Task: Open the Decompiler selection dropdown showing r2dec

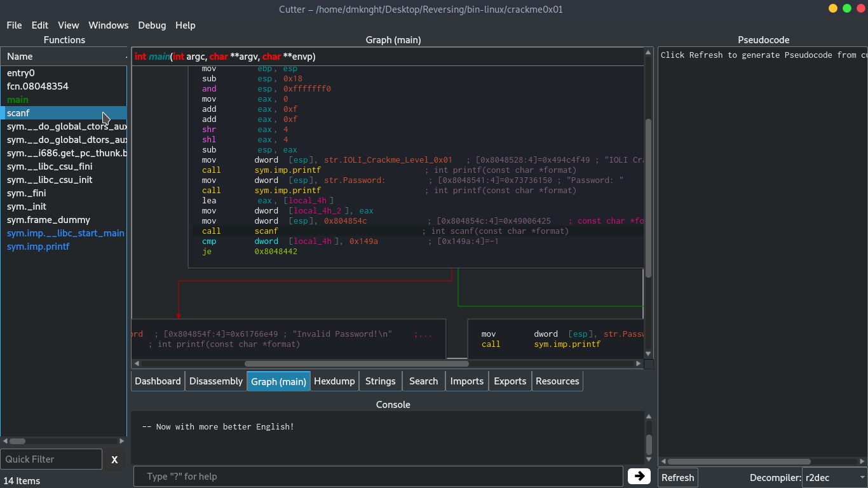Action: pos(833,477)
